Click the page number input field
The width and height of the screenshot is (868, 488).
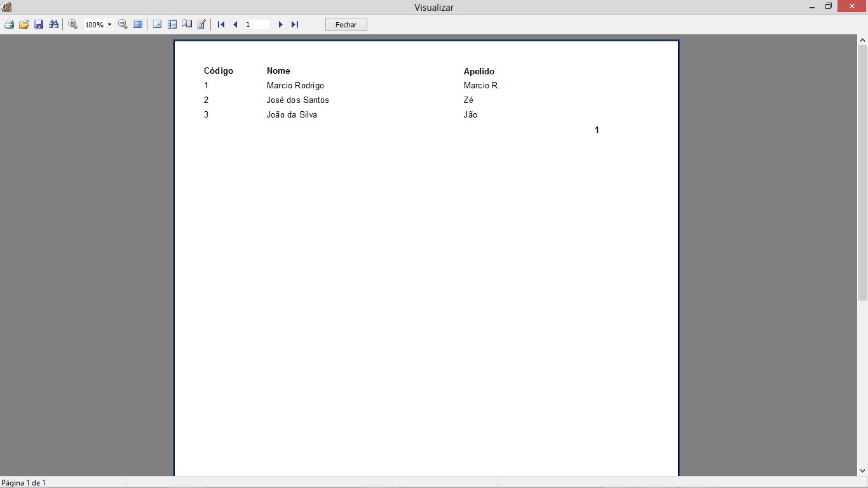257,24
